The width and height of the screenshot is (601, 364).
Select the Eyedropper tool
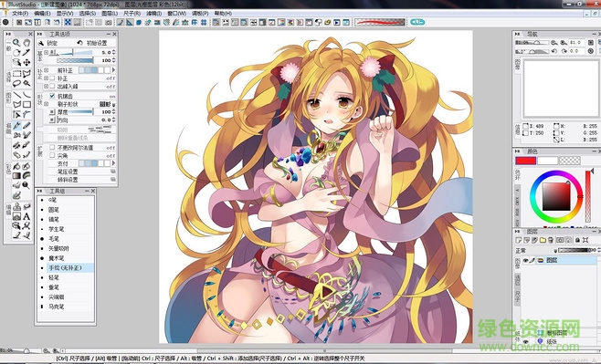tap(26, 52)
